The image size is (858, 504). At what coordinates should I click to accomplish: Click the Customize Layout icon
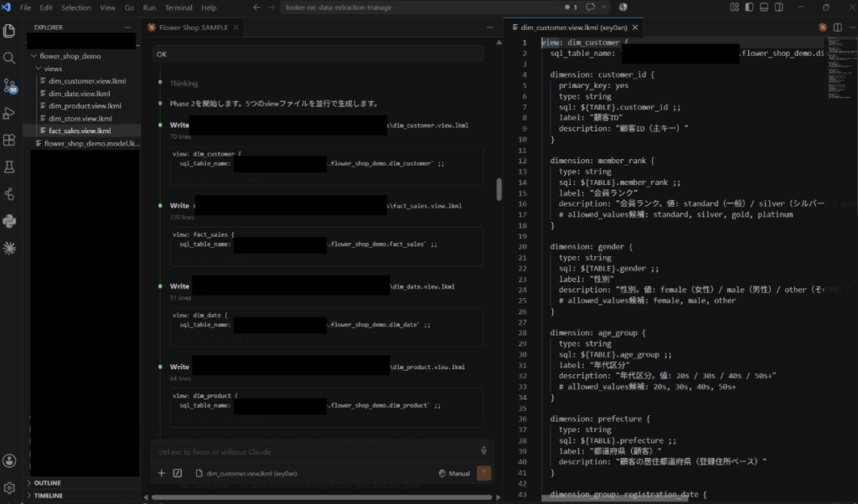click(x=734, y=8)
